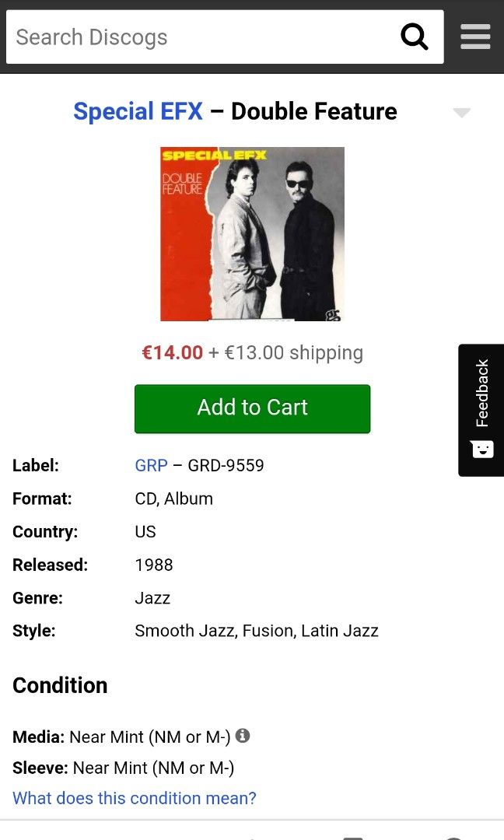Open the menu via the three-line icon
Viewport: 504px width, 840px height.
coord(475,36)
